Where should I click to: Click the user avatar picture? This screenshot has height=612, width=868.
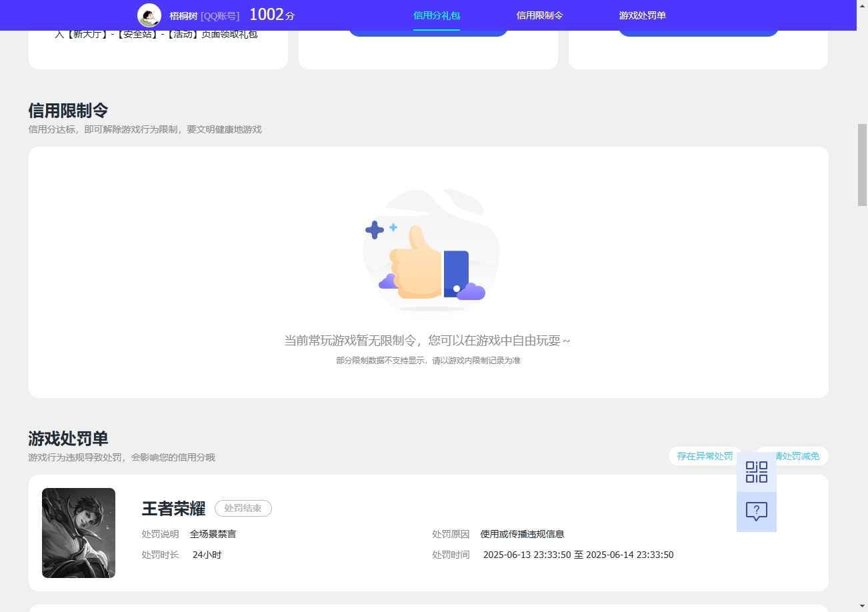coord(149,15)
